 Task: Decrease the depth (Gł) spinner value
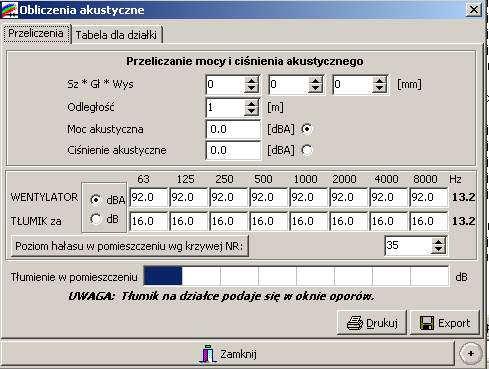pyautogui.click(x=315, y=89)
